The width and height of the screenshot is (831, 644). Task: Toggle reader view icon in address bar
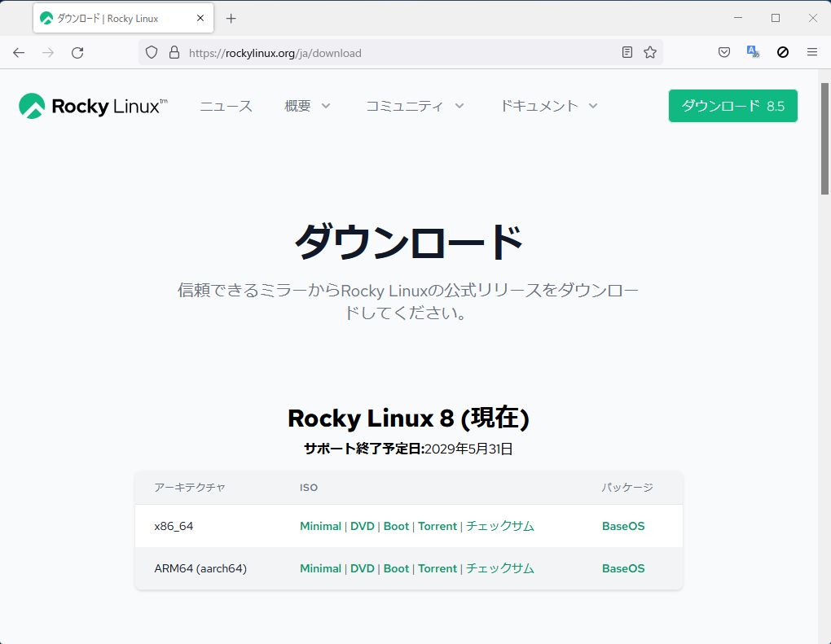[x=627, y=53]
